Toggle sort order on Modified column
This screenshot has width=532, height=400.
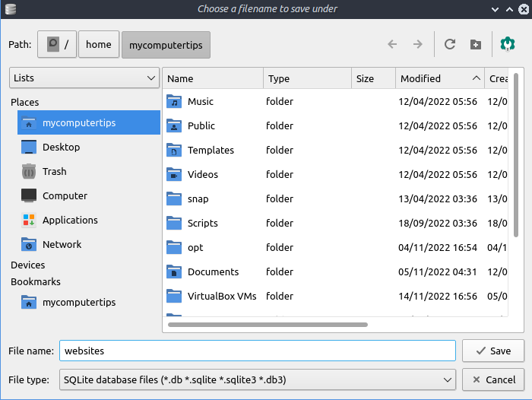[x=440, y=78]
